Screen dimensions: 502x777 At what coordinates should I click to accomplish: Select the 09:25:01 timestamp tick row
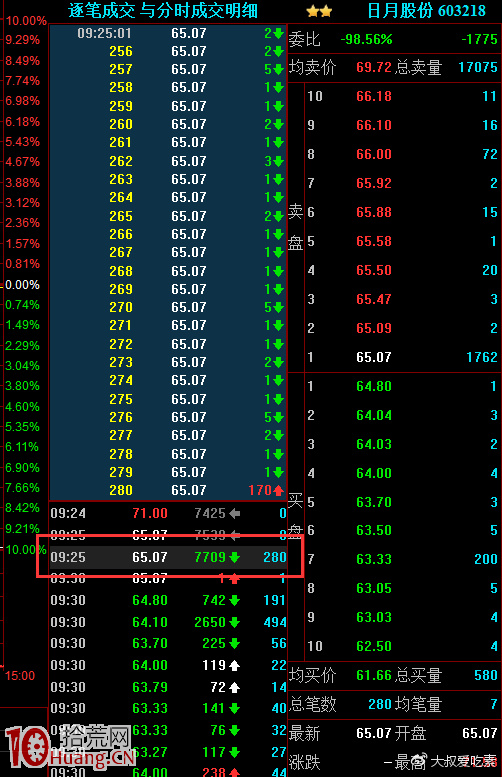point(168,34)
